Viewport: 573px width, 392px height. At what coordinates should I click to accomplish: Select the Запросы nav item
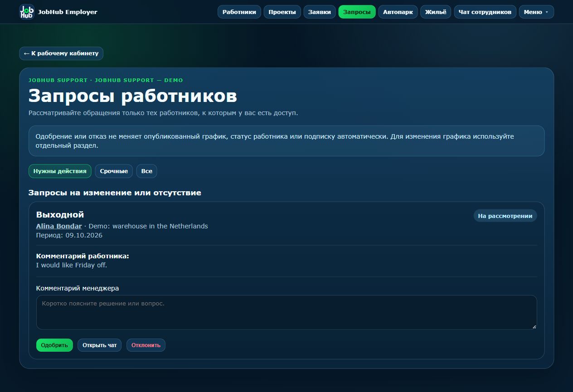(357, 12)
